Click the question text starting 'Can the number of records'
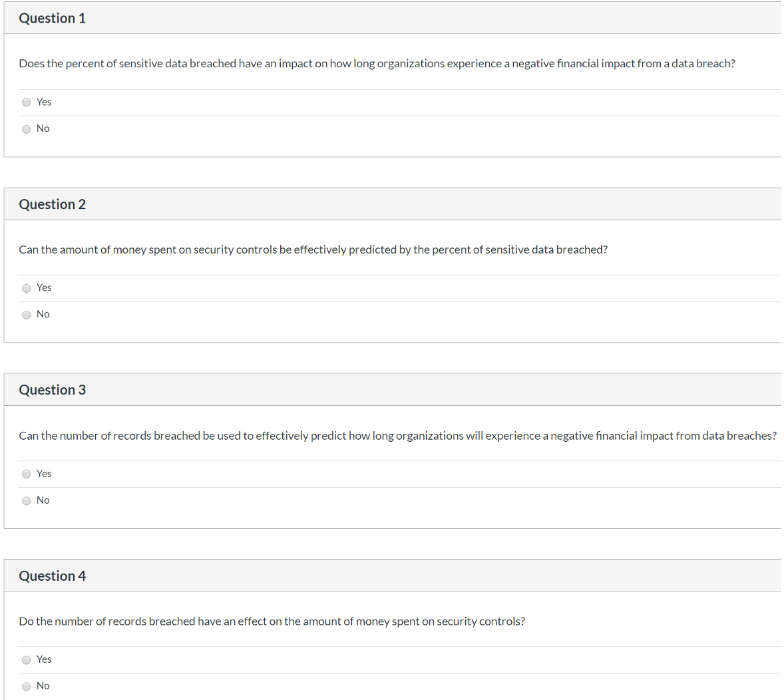The width and height of the screenshot is (784, 700). 397,436
